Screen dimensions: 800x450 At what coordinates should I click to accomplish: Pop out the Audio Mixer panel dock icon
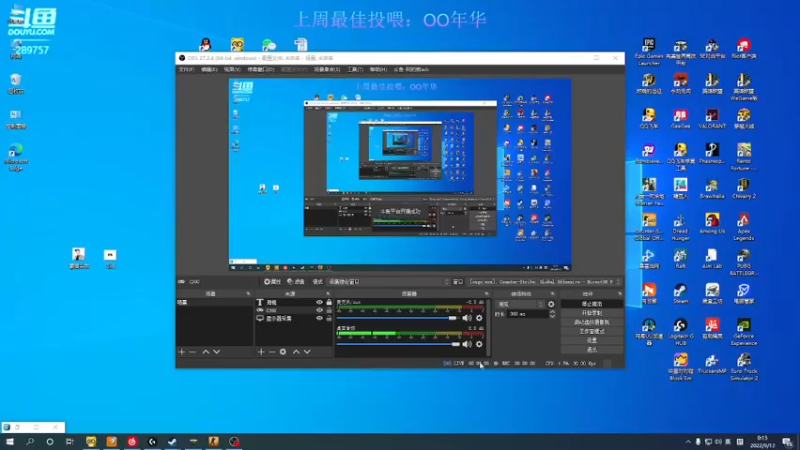(486, 294)
